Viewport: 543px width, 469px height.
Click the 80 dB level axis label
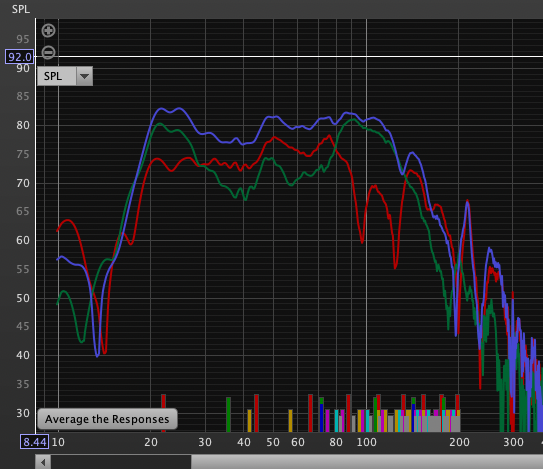(23, 125)
